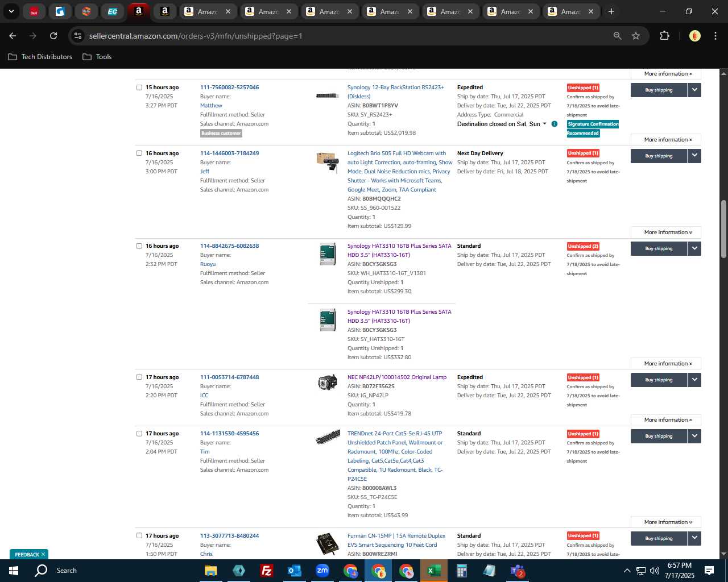This screenshot has width=728, height=582.
Task: Open a new browser tab
Action: click(611, 11)
